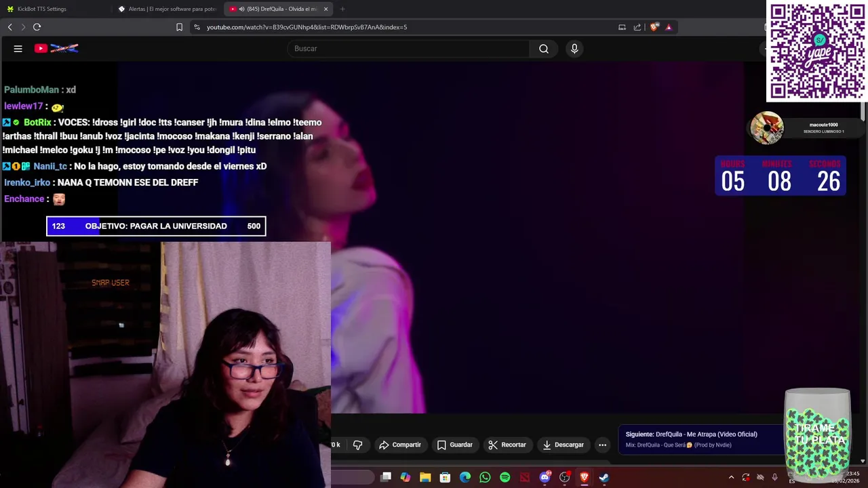Open WhatsApp from taskbar
The height and width of the screenshot is (488, 868).
[485, 477]
